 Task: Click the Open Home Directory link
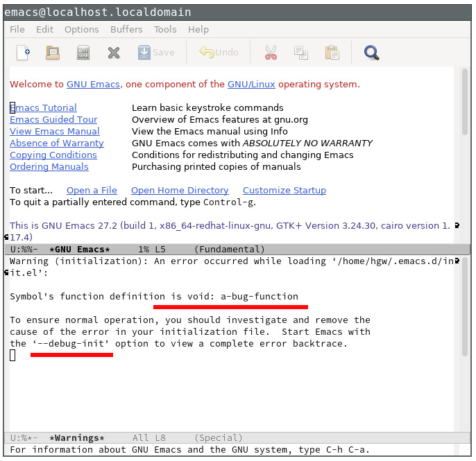click(x=180, y=191)
